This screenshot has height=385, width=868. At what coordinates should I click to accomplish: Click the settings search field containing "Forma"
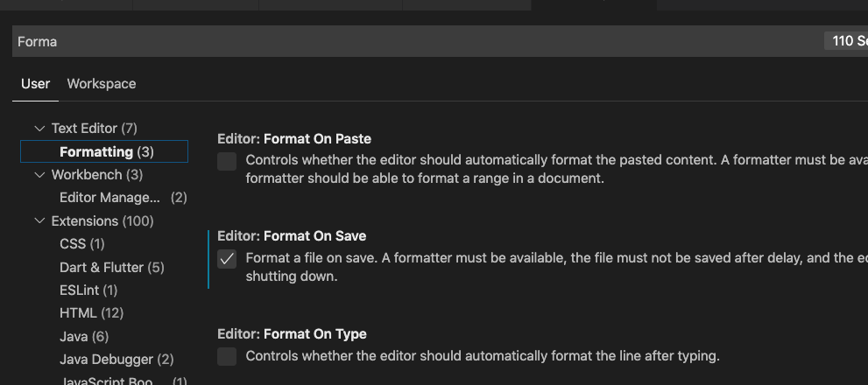point(412,41)
